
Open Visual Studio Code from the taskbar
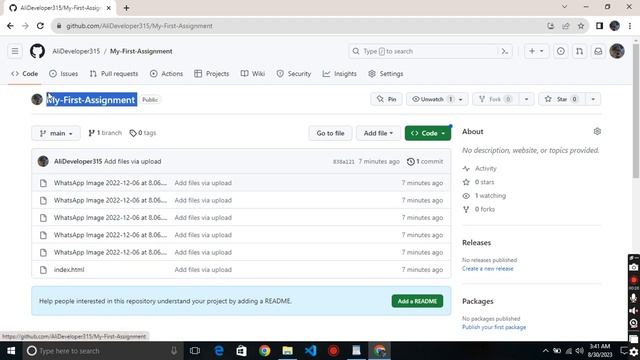pyautogui.click(x=311, y=351)
